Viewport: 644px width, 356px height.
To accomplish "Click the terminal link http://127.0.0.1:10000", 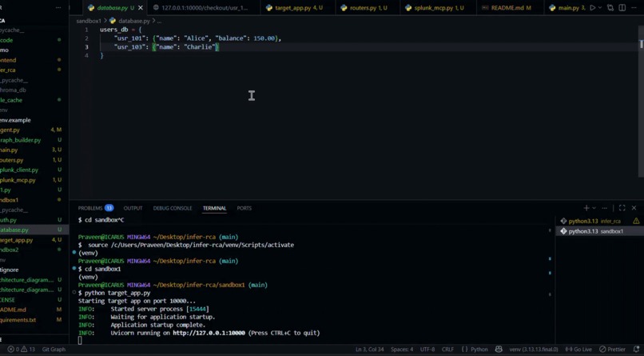I will click(x=209, y=333).
